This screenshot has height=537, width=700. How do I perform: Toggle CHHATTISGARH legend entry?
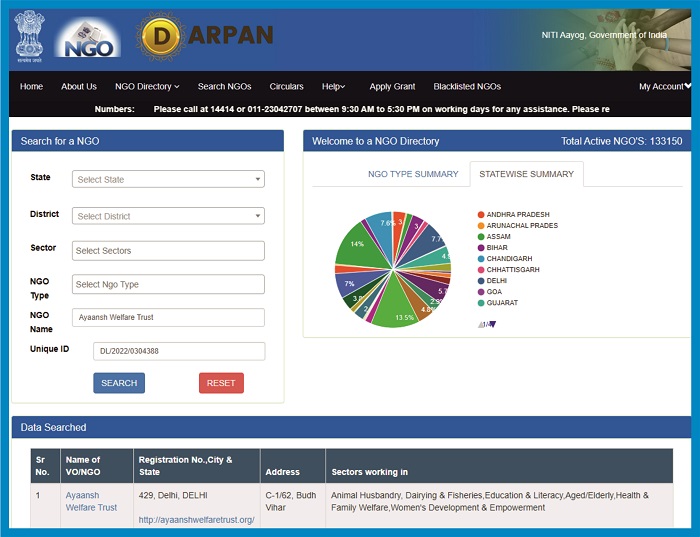pos(508,270)
